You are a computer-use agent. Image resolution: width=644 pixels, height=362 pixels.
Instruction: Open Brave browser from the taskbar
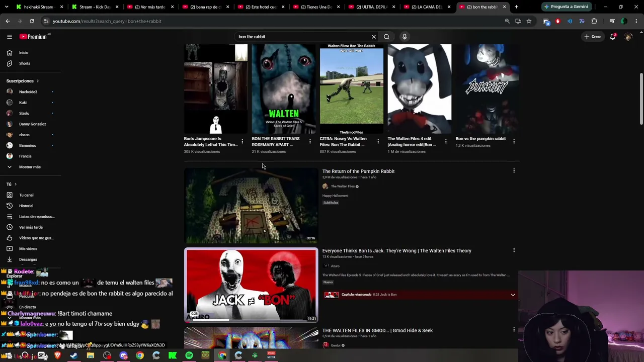tap(57, 356)
